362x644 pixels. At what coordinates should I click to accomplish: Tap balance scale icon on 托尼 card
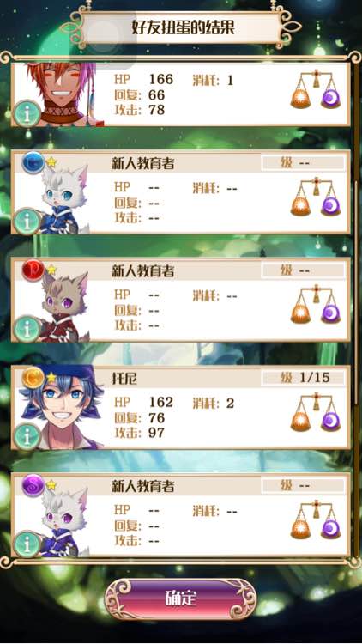(x=316, y=412)
